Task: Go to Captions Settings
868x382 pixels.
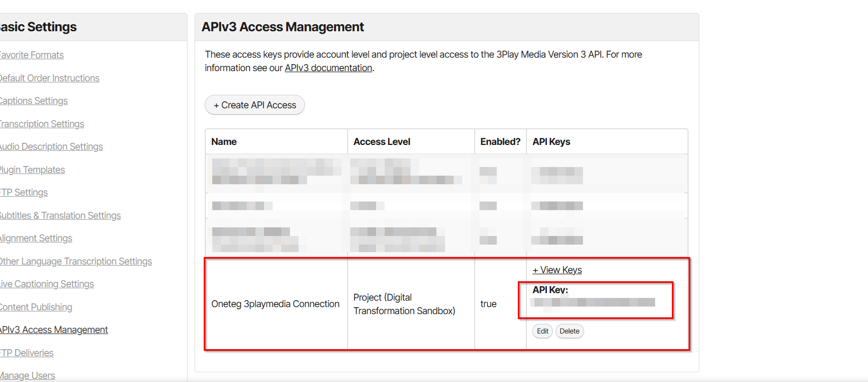Action: [34, 101]
